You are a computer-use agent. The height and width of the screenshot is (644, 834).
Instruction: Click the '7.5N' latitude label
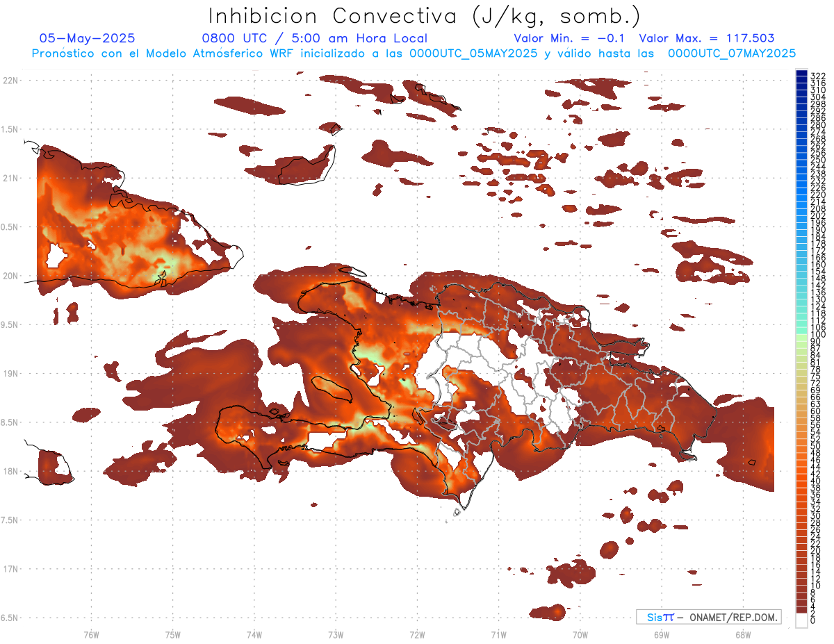tap(10, 520)
